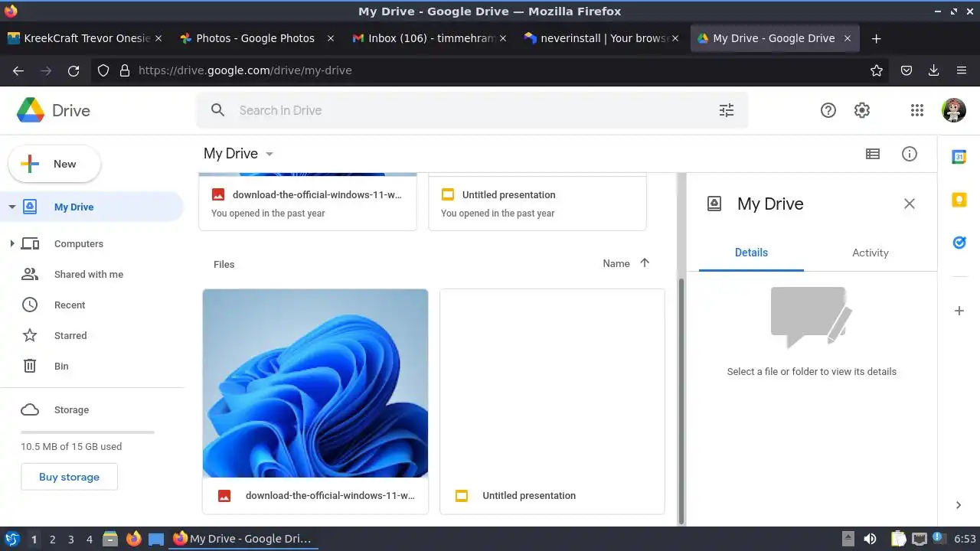The width and height of the screenshot is (980, 551).
Task: Open Google Tasks side panel icon
Action: click(x=959, y=243)
